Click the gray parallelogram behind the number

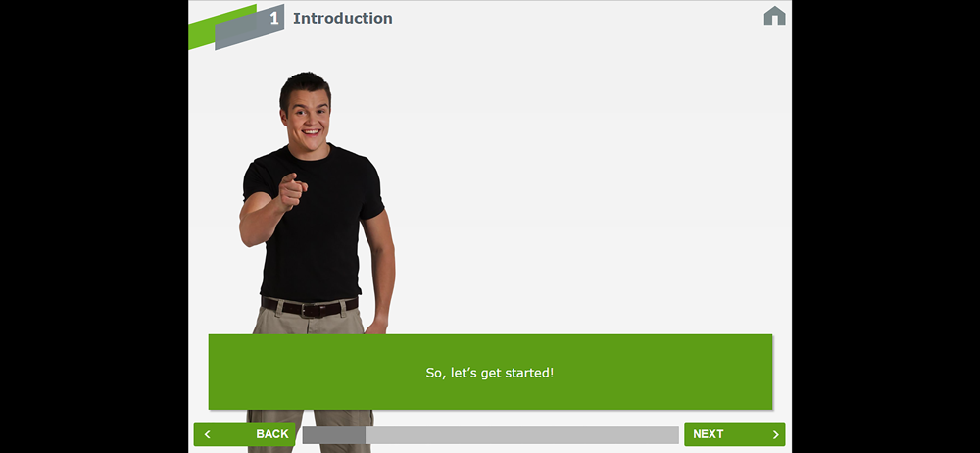tap(249, 26)
